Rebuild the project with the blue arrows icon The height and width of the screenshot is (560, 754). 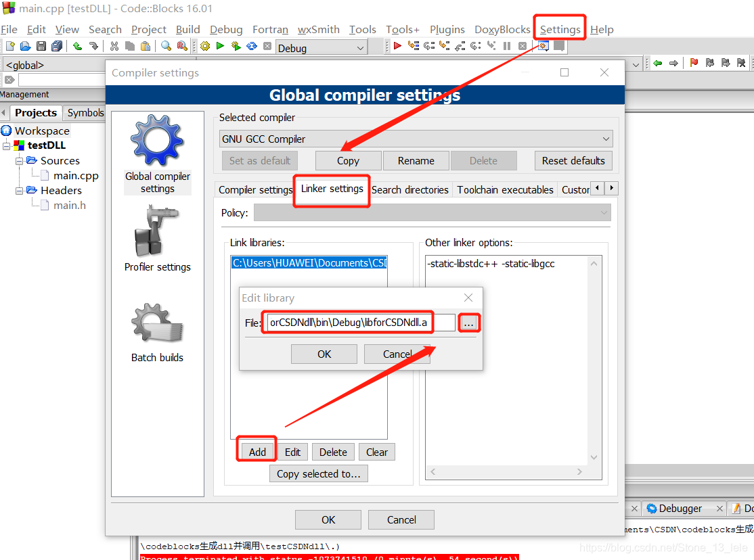click(x=252, y=46)
